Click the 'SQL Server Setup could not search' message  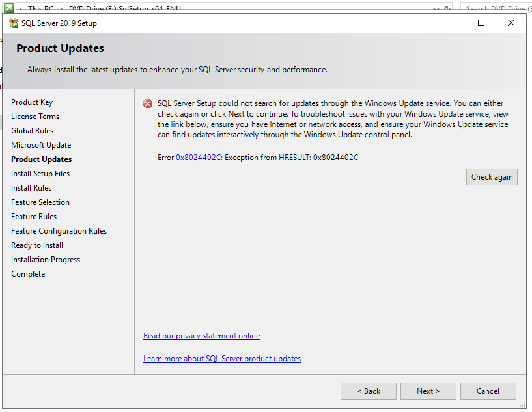333,119
